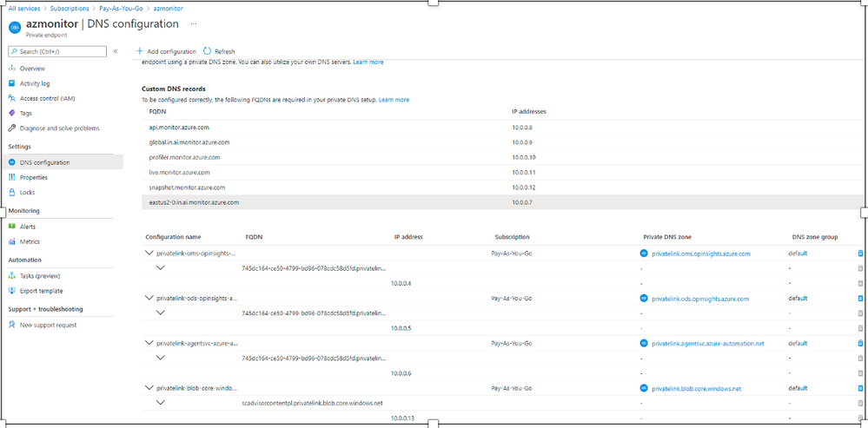Click the Refresh button
868x428 pixels.
(219, 51)
